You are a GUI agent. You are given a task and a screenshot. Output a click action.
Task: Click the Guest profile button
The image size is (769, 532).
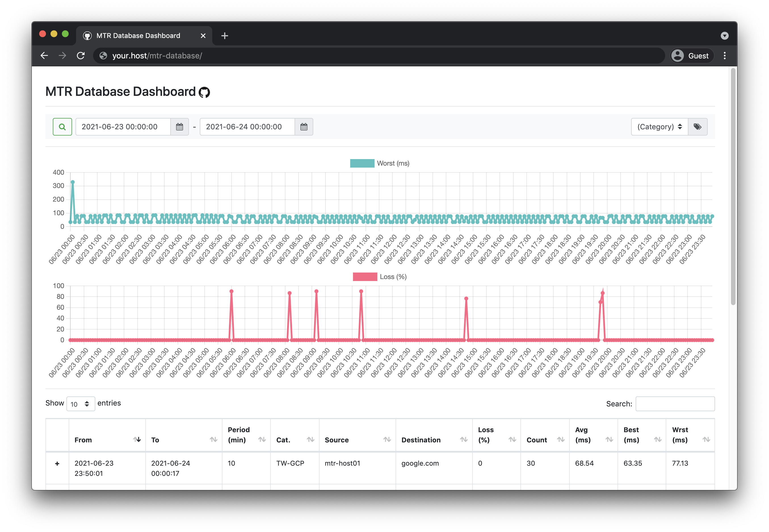(692, 56)
